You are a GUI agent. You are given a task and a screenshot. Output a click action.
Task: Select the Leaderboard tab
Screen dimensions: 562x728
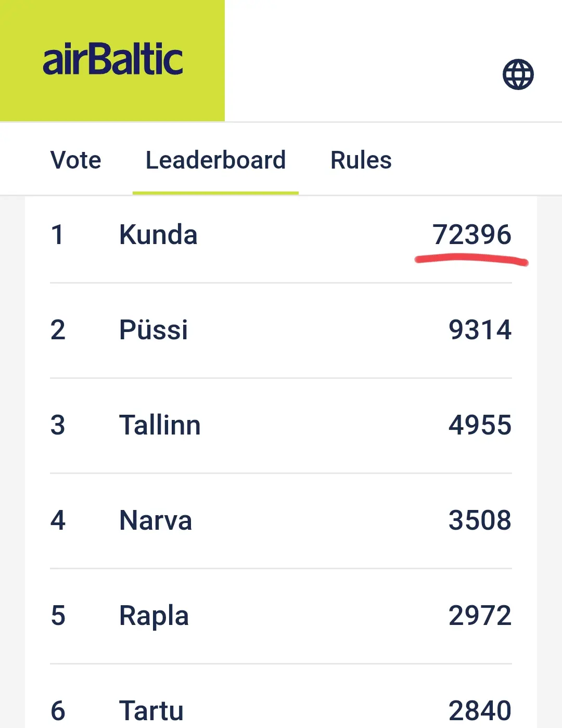pos(215,160)
